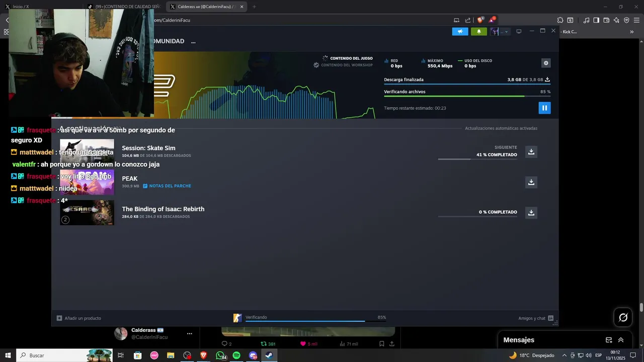
Task: Click download icon for Session: Skate Sim
Action: pyautogui.click(x=531, y=152)
